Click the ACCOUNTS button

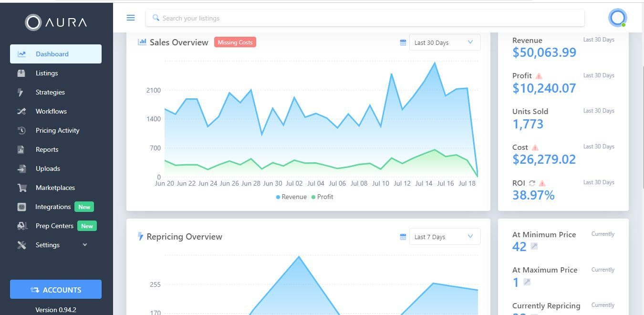pos(56,290)
